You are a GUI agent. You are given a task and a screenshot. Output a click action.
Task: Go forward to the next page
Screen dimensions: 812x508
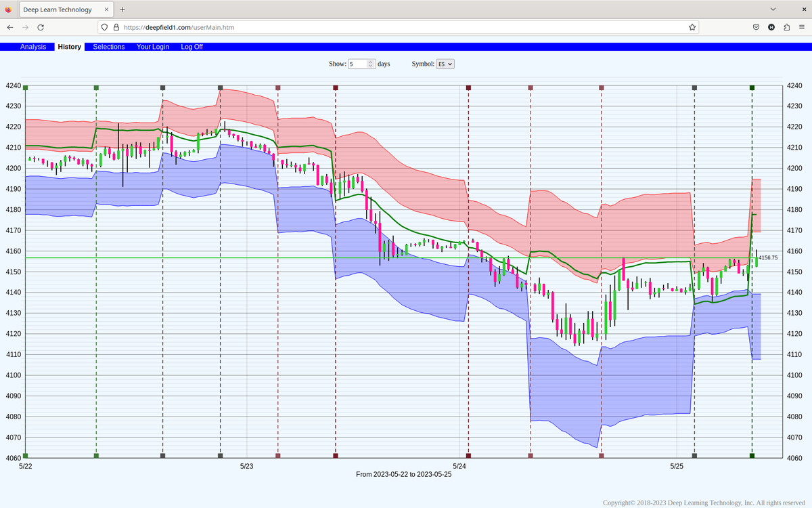pos(26,27)
